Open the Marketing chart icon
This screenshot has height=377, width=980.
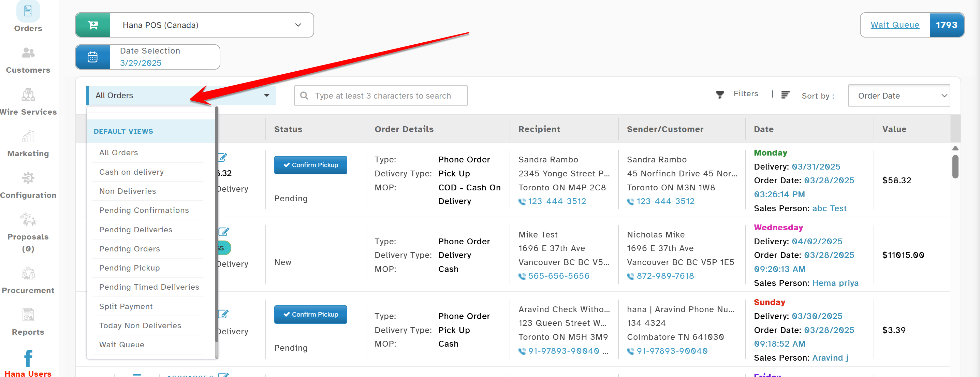[x=28, y=136]
